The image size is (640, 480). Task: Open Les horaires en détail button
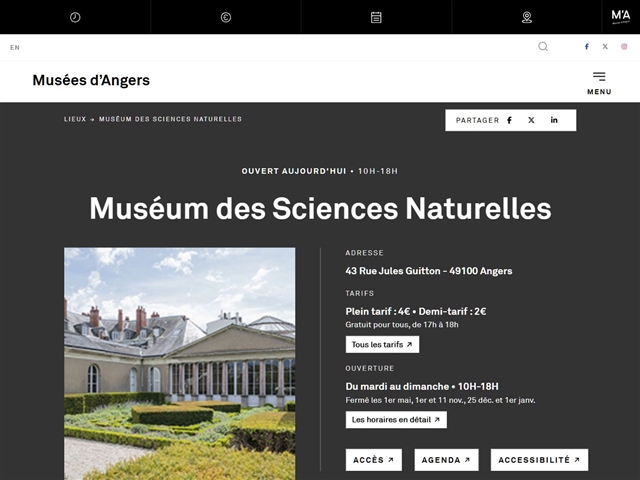[396, 420]
